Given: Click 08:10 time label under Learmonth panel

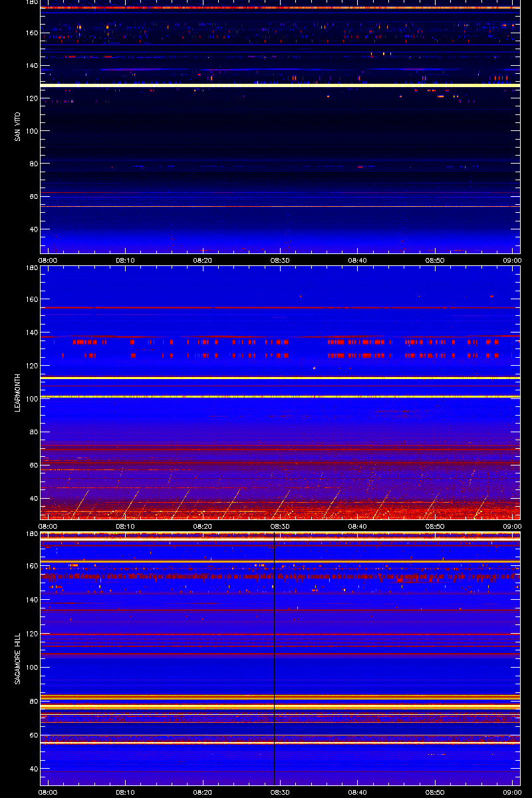Looking at the screenshot, I should pos(125,526).
